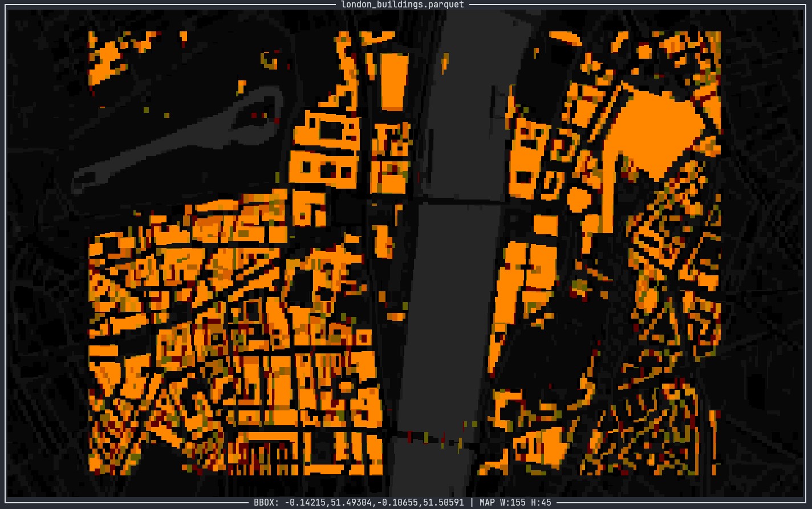The height and width of the screenshot is (509, 812).
Task: Click the london_buildings.parquet title text
Action: pos(403,5)
